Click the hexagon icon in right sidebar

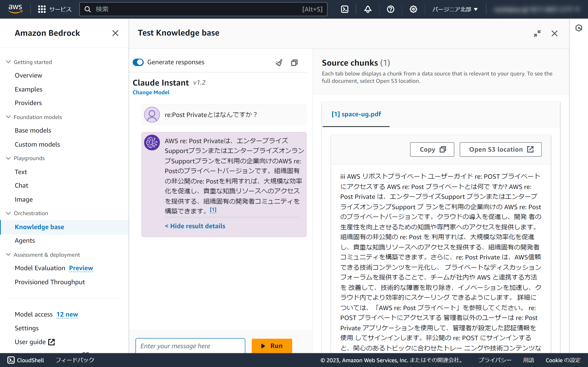click(x=579, y=28)
